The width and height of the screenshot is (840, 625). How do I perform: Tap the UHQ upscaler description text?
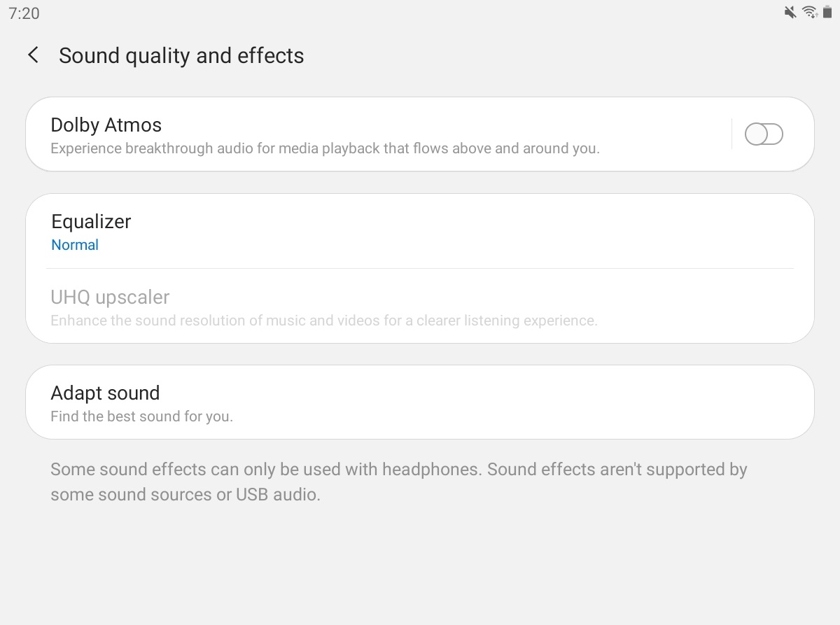323,321
